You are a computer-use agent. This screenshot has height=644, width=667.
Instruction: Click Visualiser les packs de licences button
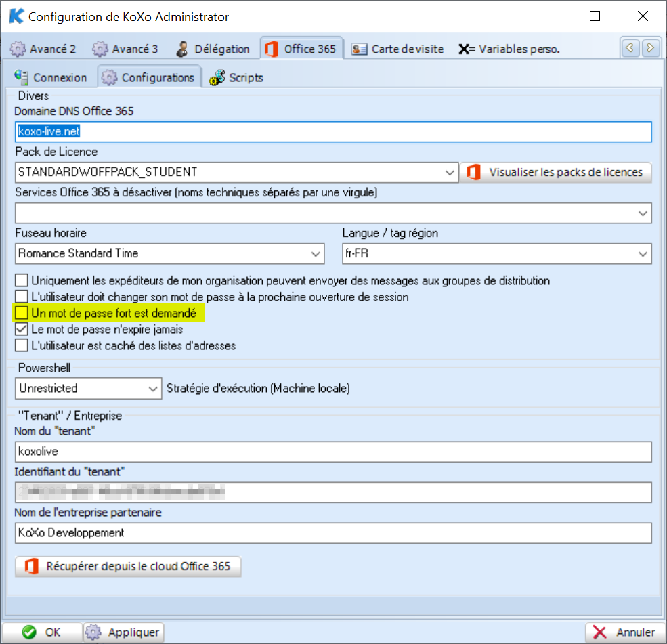(555, 172)
